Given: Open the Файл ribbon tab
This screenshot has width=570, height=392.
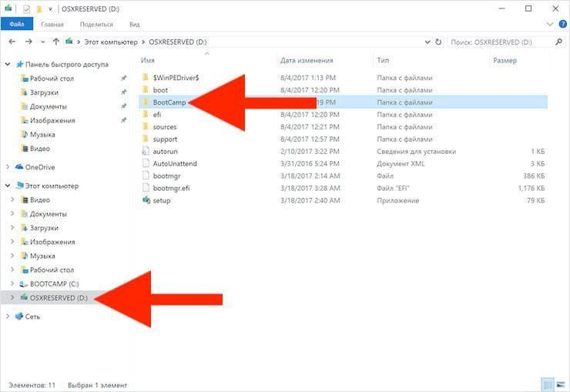Looking at the screenshot, I should 17,25.
